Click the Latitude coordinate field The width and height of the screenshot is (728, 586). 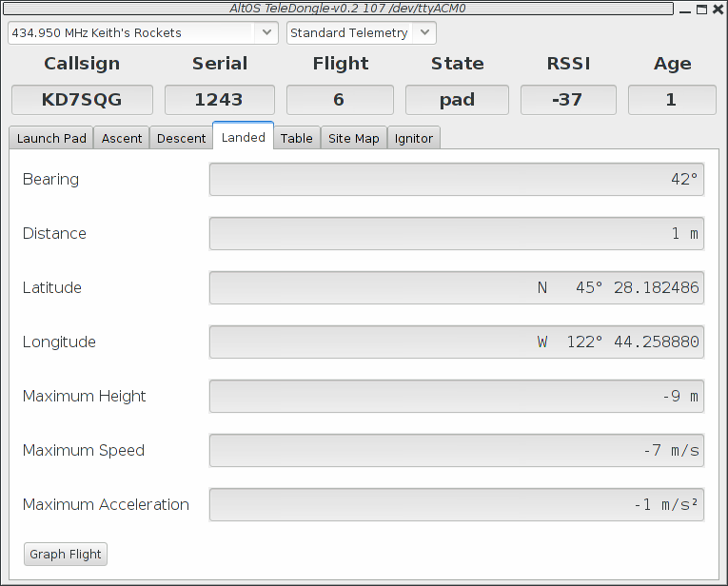click(x=456, y=287)
